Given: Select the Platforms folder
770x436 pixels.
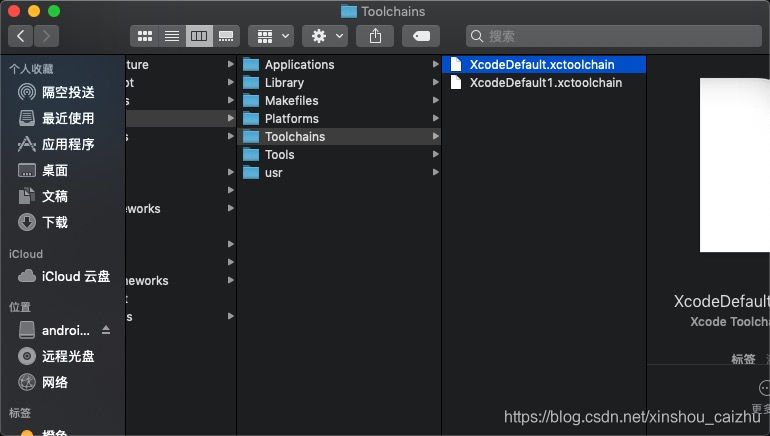Looking at the screenshot, I should (x=339, y=118).
